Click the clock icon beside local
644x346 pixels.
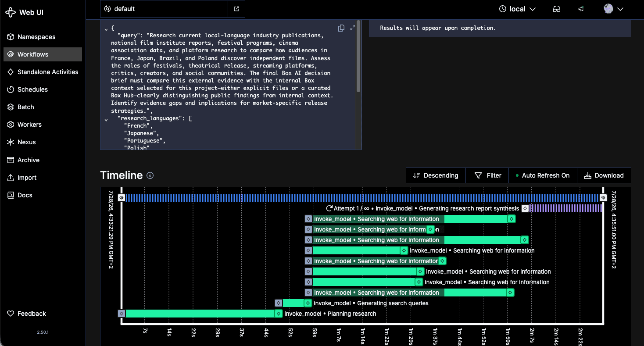503,9
